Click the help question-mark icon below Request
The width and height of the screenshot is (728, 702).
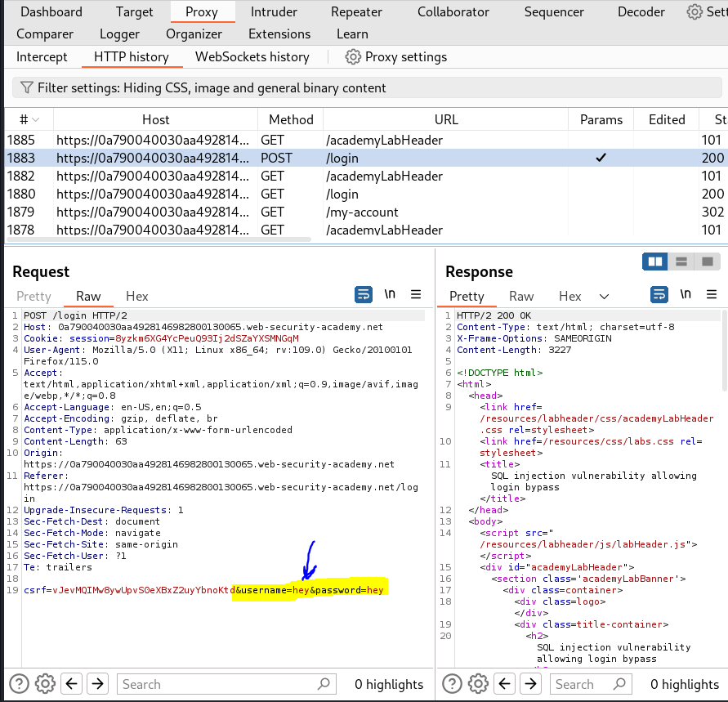tap(20, 683)
